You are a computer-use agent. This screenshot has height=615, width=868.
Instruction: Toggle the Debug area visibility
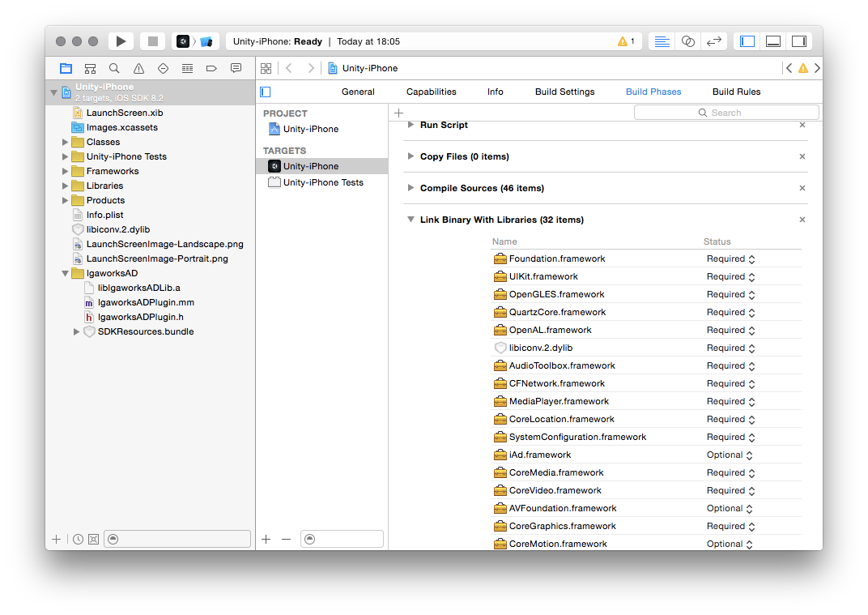773,41
